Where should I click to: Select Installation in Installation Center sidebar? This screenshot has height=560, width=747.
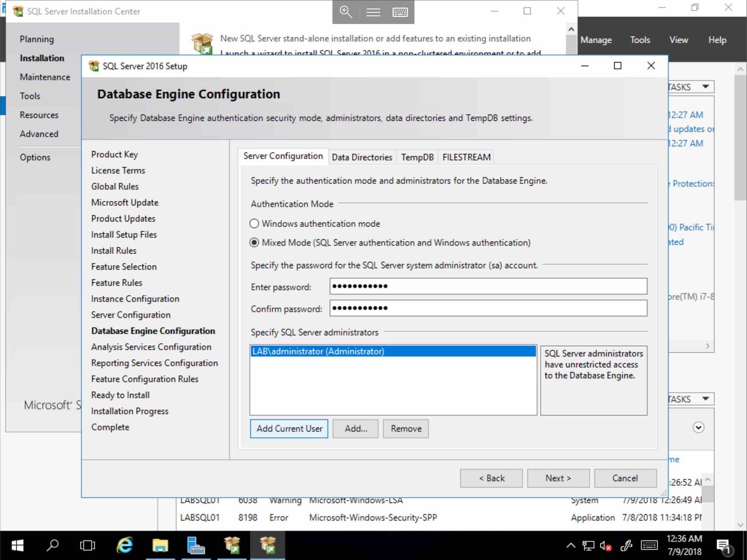click(42, 58)
